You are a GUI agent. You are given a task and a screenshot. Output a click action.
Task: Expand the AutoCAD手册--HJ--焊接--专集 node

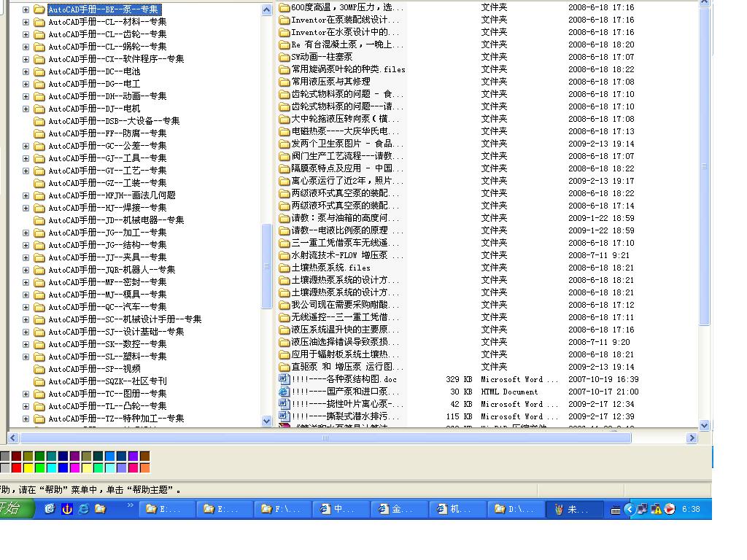click(x=26, y=208)
